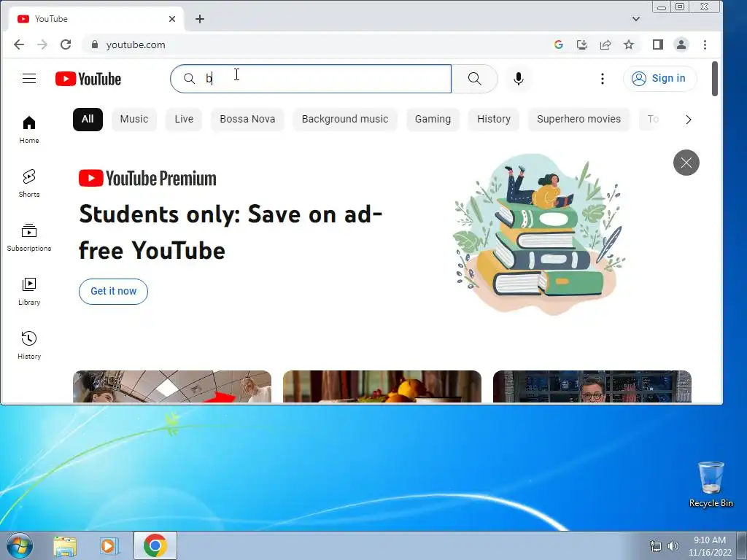Show more category chips with the arrow
The width and height of the screenshot is (747, 560).
tap(688, 120)
